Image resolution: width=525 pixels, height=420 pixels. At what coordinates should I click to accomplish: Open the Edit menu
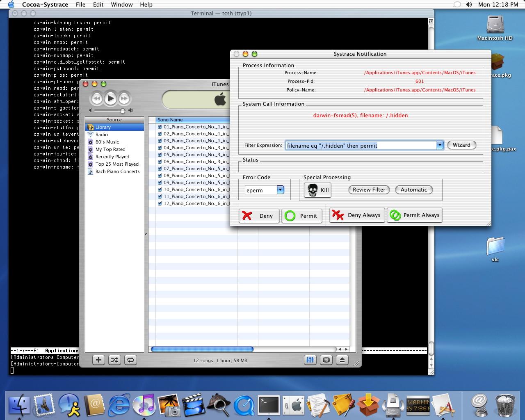pos(98,5)
